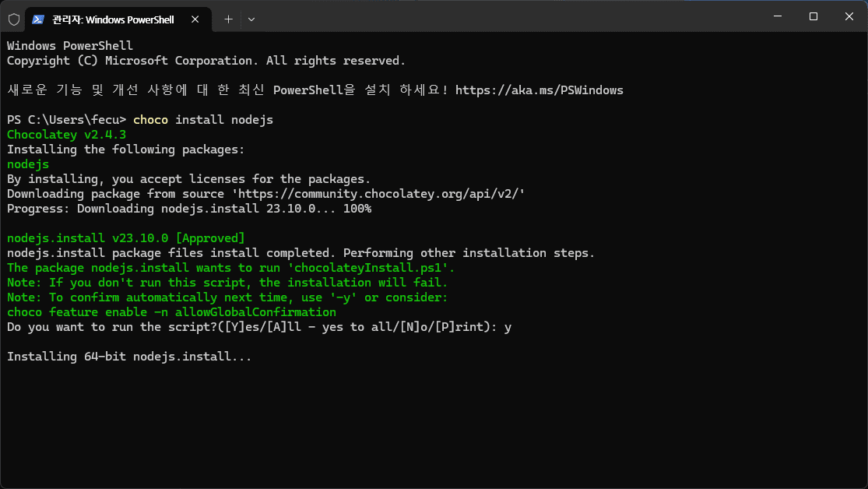Minimize the terminal window

coord(777,16)
